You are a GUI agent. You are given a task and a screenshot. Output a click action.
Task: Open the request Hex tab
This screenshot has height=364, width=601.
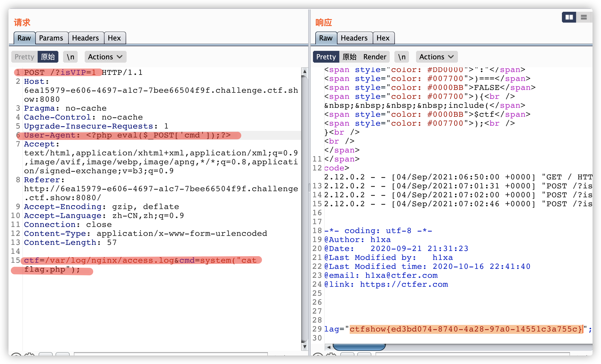[114, 38]
